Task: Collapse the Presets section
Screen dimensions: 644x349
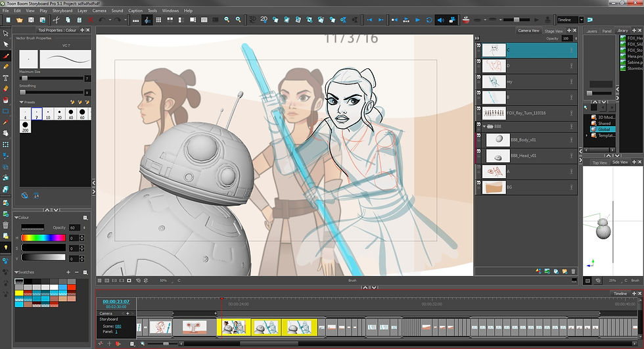Action: 20,102
